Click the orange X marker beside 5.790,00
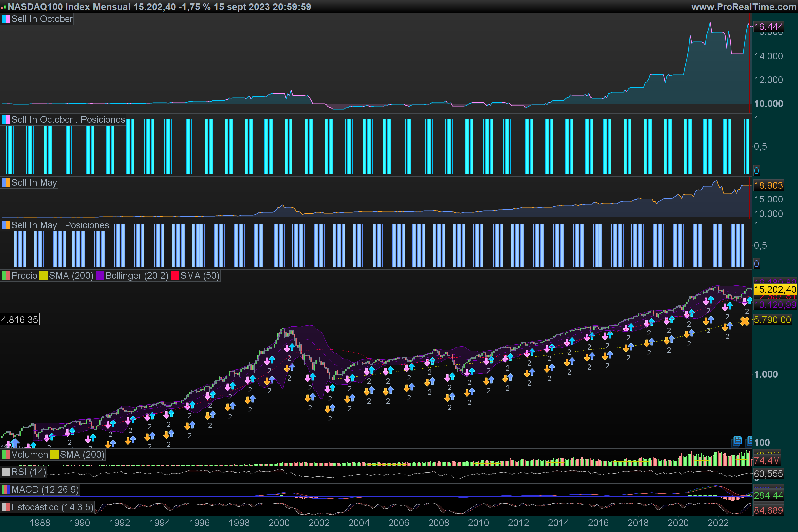The image size is (798, 532). (745, 321)
